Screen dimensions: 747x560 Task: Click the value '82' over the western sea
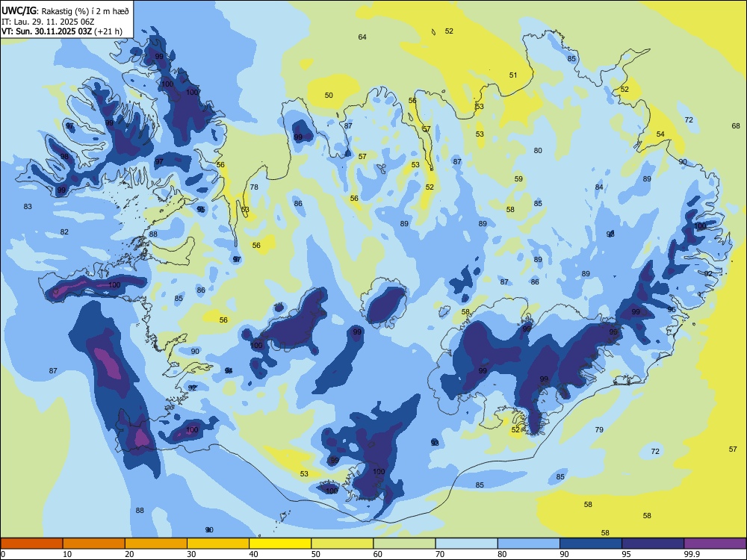pos(64,232)
